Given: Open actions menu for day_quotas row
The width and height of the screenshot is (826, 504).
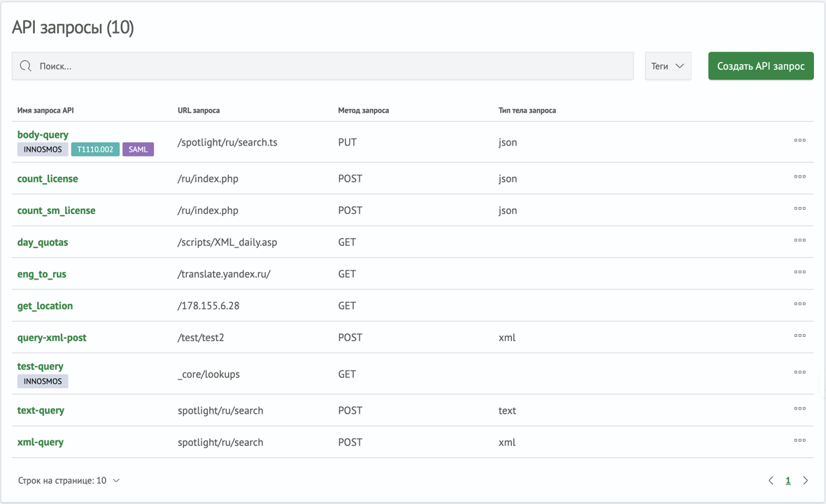Looking at the screenshot, I should pos(799,240).
